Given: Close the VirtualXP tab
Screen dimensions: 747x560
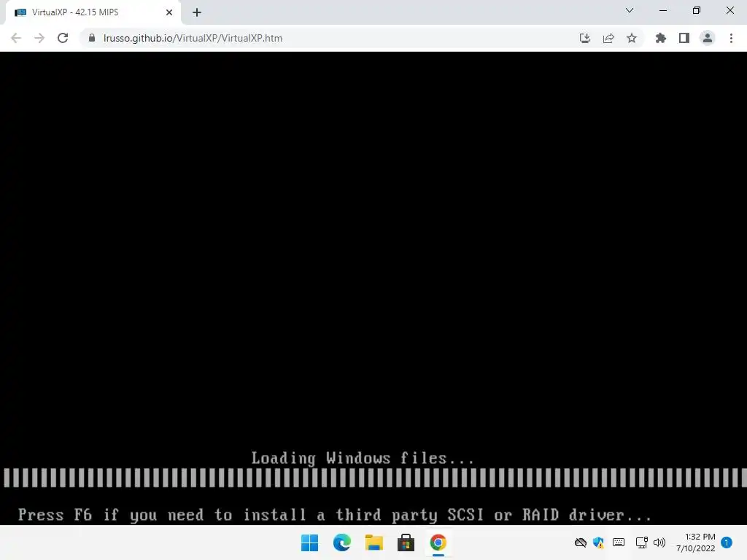Looking at the screenshot, I should click(169, 12).
